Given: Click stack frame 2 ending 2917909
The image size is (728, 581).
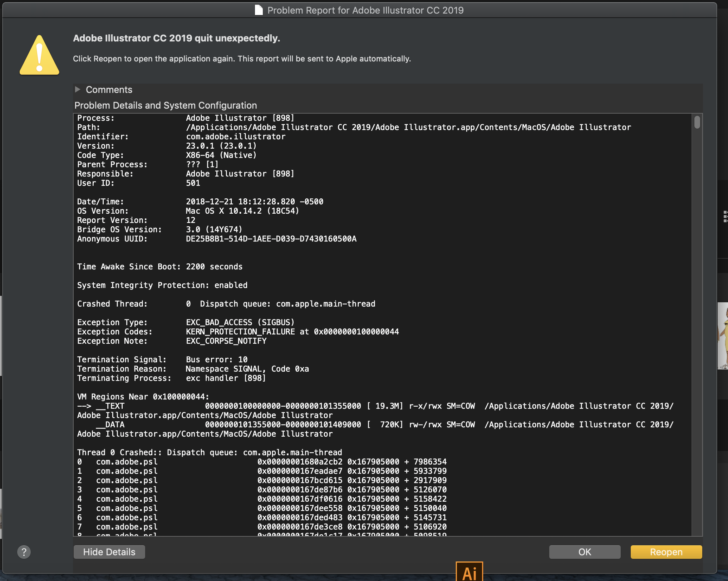Looking at the screenshot, I should tap(262, 480).
